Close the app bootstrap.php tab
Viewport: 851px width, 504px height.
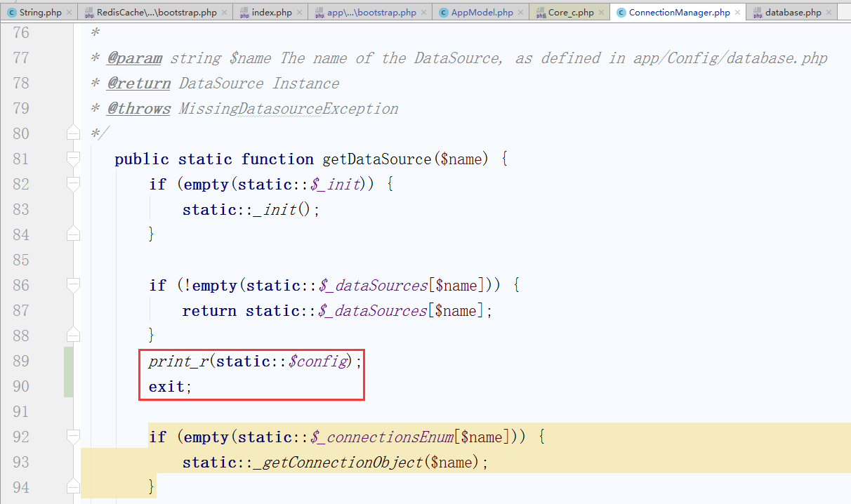(x=425, y=13)
